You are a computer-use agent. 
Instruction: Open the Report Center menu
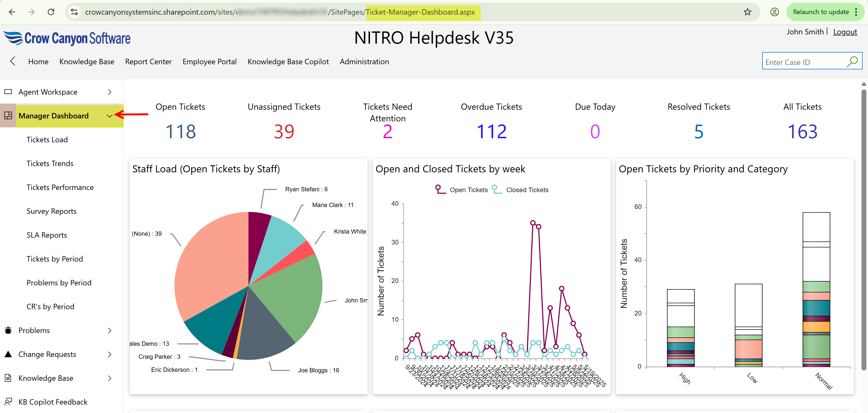148,62
